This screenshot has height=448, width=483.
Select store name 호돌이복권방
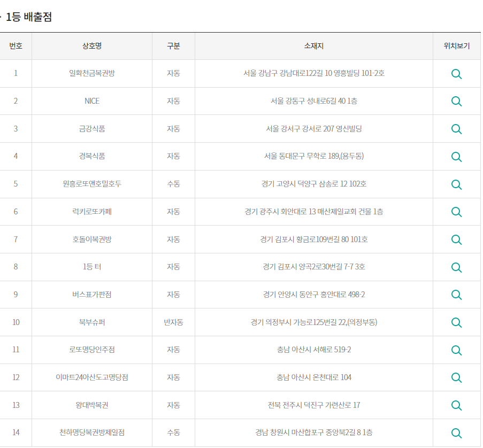92,240
